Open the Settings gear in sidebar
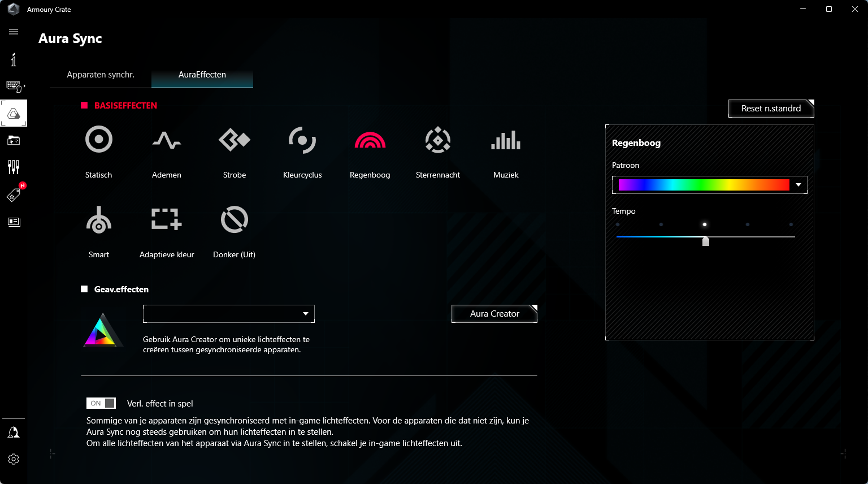Viewport: 868px width, 484px height. tap(14, 459)
